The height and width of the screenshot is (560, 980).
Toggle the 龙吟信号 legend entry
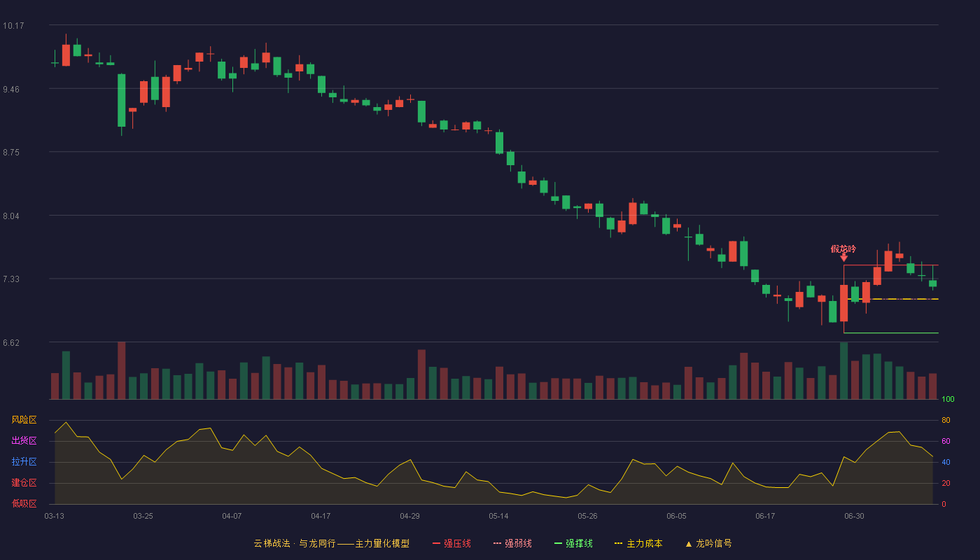(x=708, y=543)
